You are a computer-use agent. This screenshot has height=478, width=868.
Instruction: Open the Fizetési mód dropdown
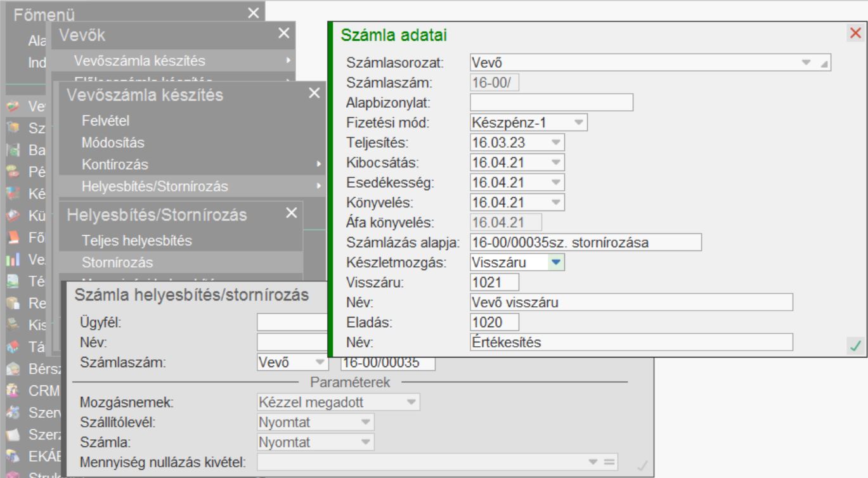click(578, 122)
